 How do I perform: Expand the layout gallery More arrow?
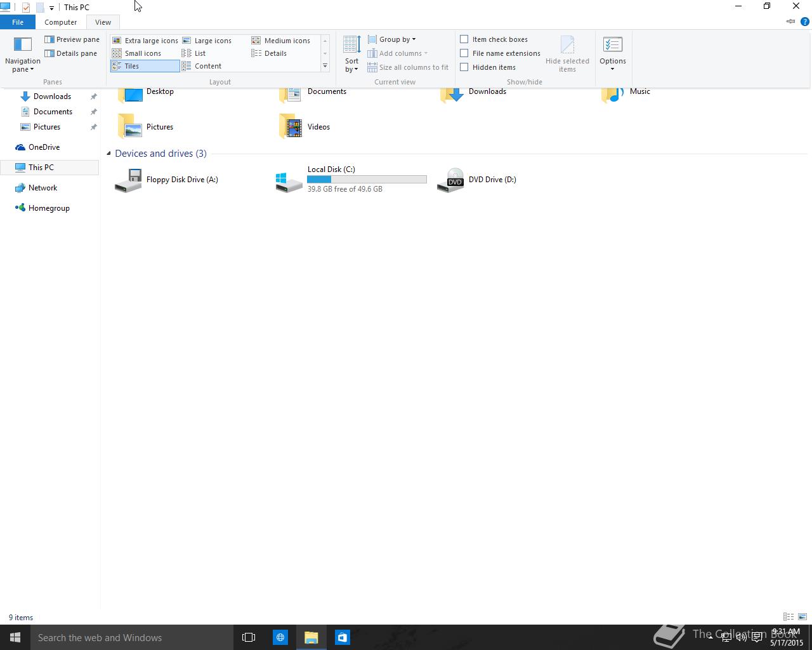pos(325,66)
